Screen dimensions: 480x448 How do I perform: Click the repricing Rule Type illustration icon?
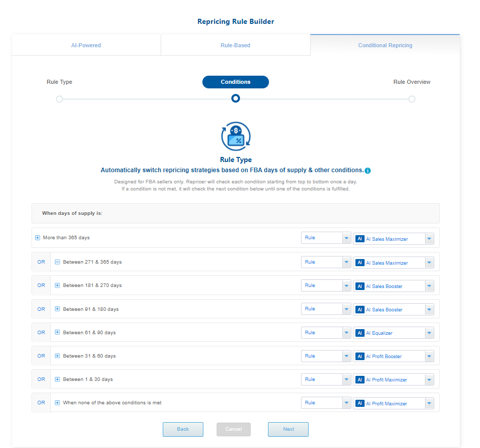[236, 137]
